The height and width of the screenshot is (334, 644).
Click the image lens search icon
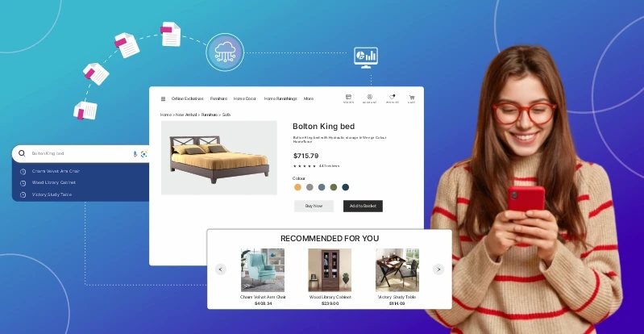point(143,153)
